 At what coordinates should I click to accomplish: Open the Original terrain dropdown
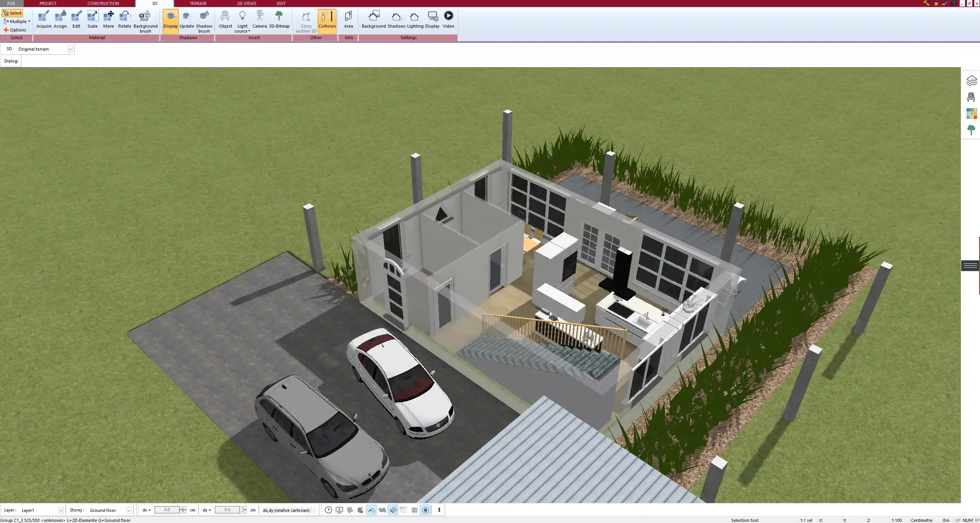pyautogui.click(x=70, y=49)
